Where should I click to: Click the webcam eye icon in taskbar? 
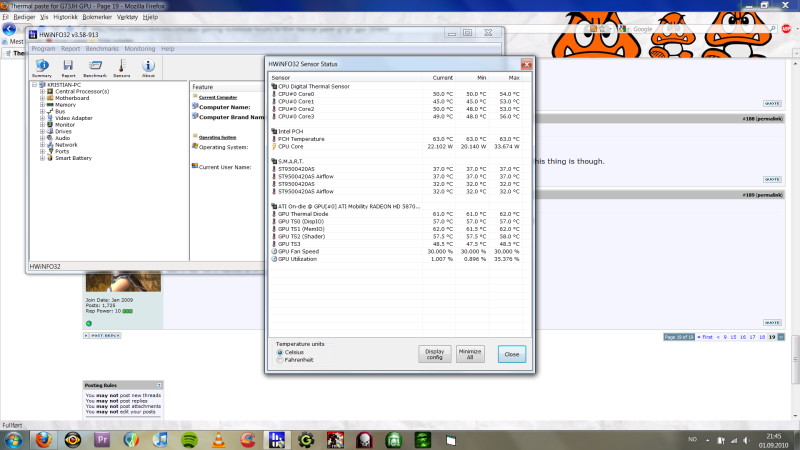click(x=72, y=440)
